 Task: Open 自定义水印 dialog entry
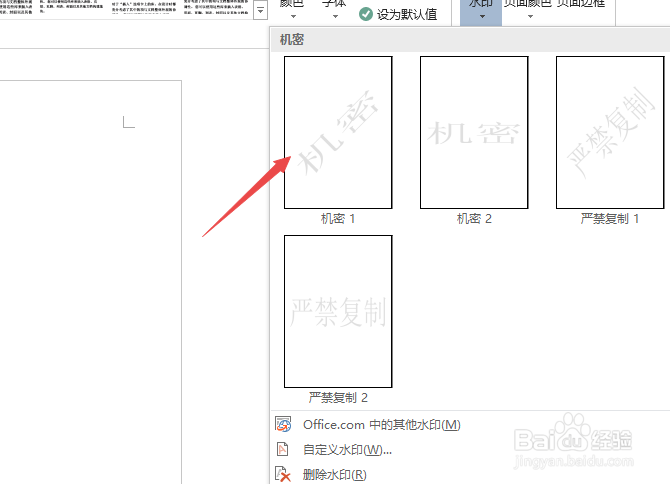coord(347,450)
